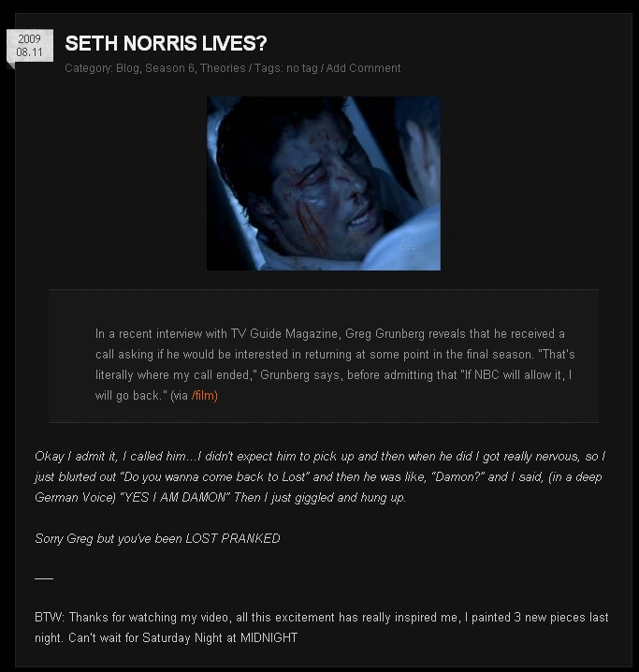
Task: Click the injured man post image
Action: pyautogui.click(x=324, y=183)
